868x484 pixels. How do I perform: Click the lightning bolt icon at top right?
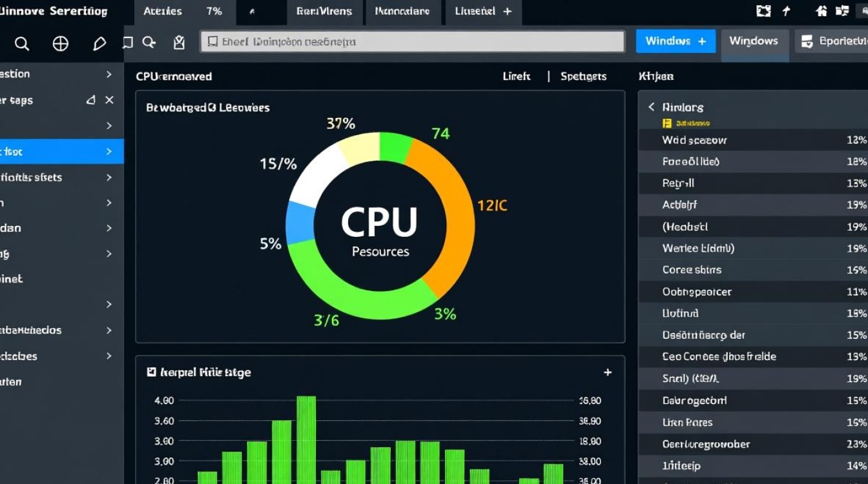(x=786, y=11)
